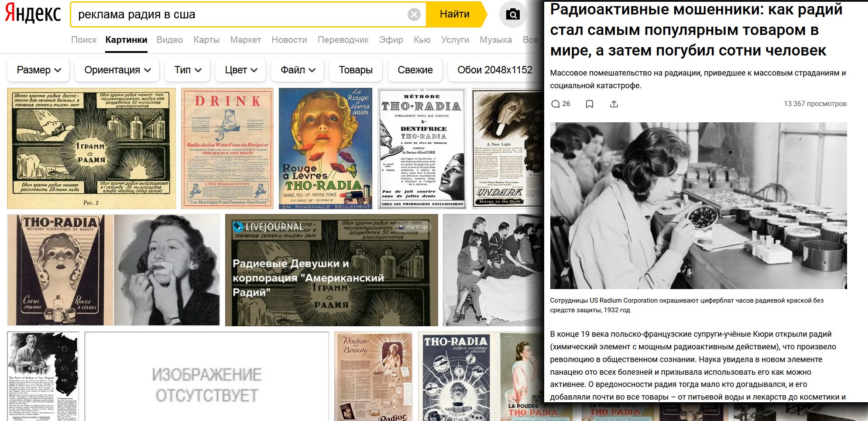Click the comments icon with count 26
Viewport: 868px width, 421px height.
pyautogui.click(x=560, y=104)
